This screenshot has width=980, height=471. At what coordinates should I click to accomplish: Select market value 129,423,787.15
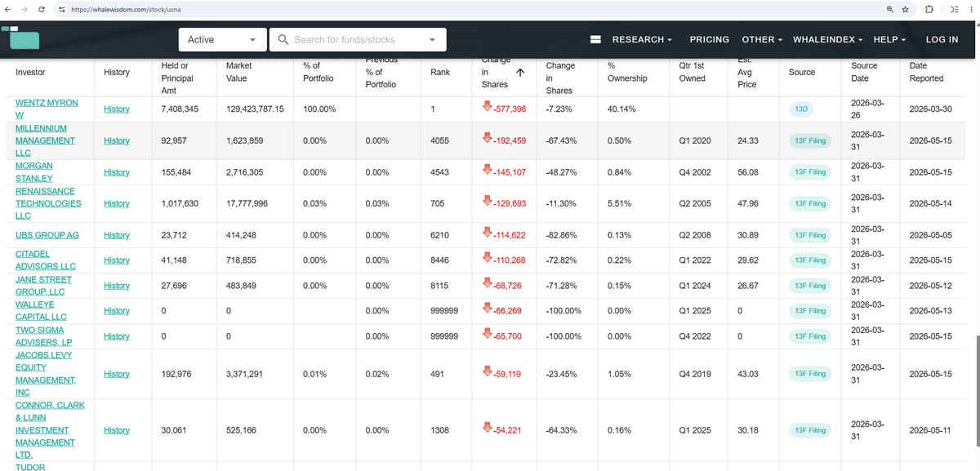[255, 109]
